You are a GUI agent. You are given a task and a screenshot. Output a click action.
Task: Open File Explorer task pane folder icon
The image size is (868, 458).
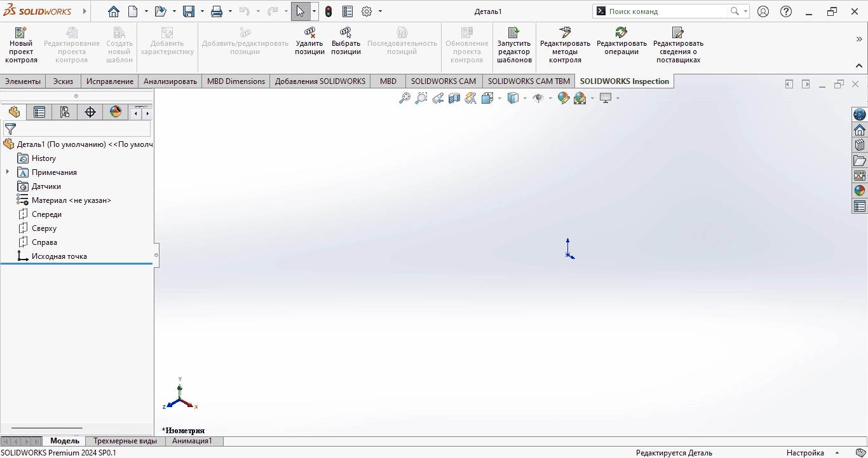pos(860,161)
